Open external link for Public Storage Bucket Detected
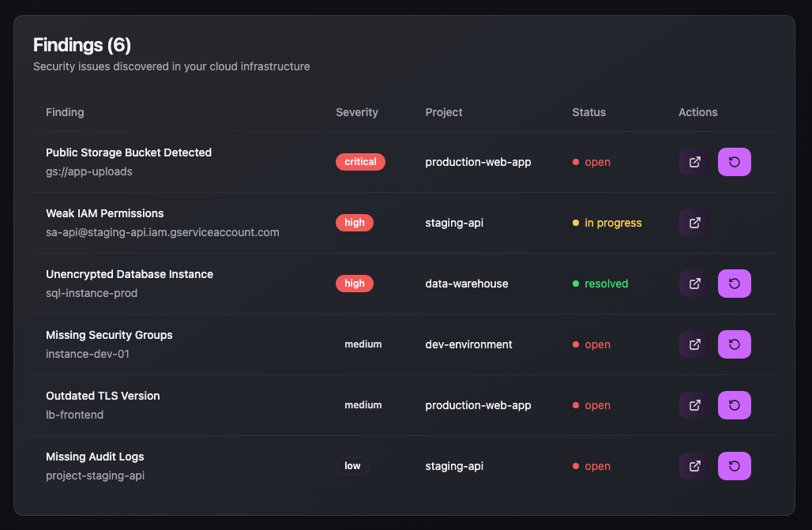Screen dimensions: 812x530 694,162
